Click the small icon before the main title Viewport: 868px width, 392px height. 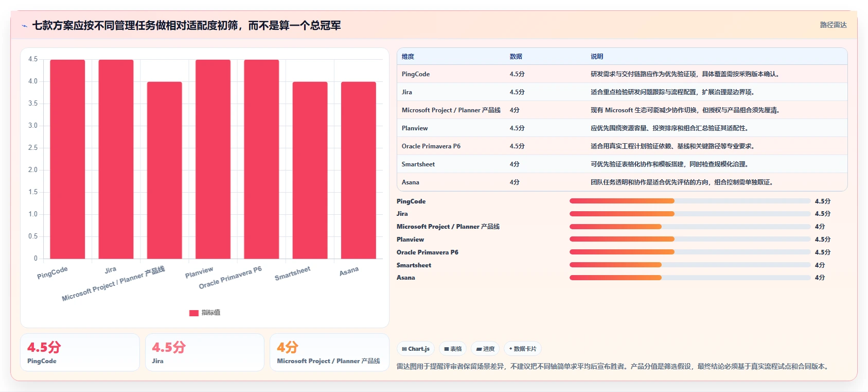pos(24,26)
